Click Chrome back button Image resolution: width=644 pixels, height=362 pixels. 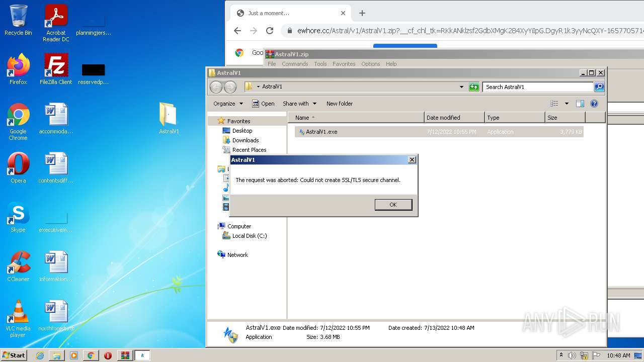coord(237,31)
